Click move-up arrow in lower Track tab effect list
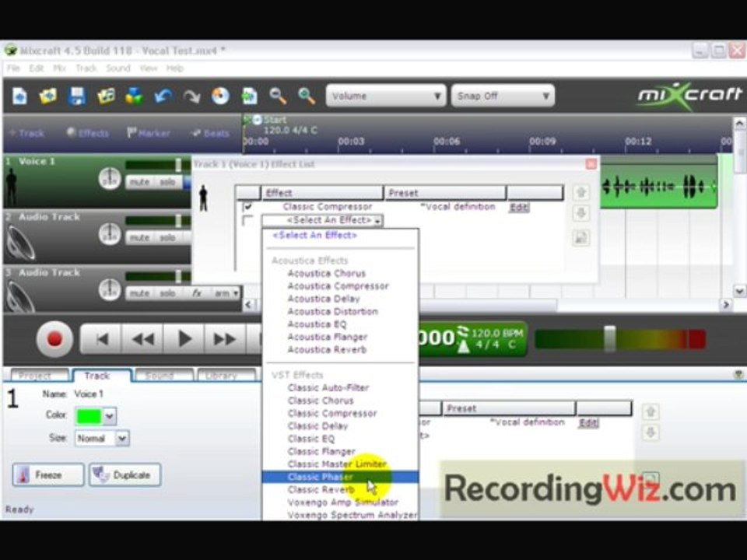The width and height of the screenshot is (747, 560). (x=651, y=411)
